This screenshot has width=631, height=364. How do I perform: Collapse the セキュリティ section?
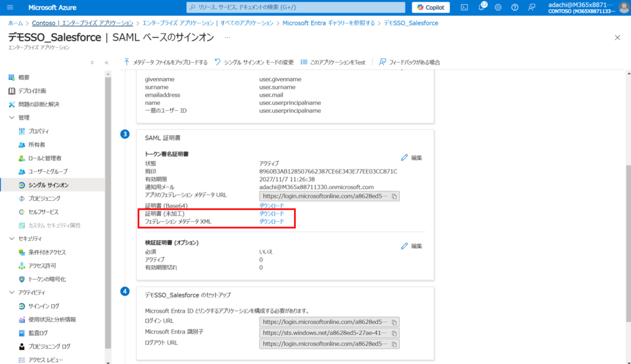(x=12, y=238)
